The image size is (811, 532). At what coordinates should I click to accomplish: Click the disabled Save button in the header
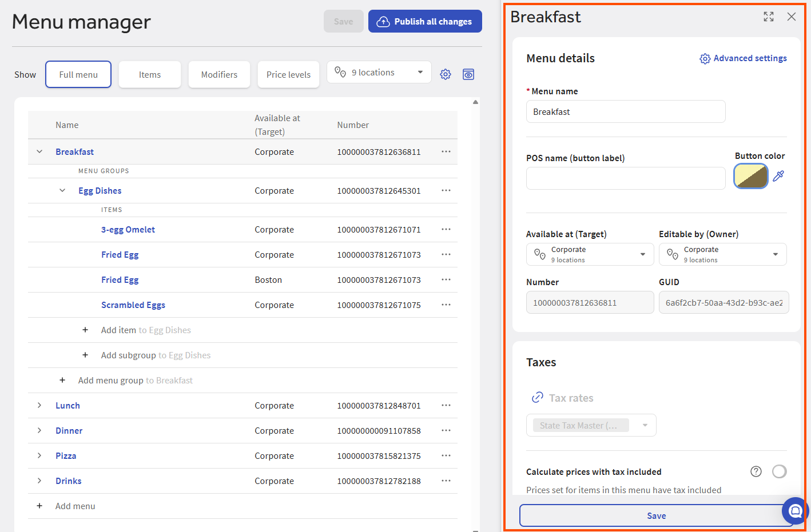[344, 21]
